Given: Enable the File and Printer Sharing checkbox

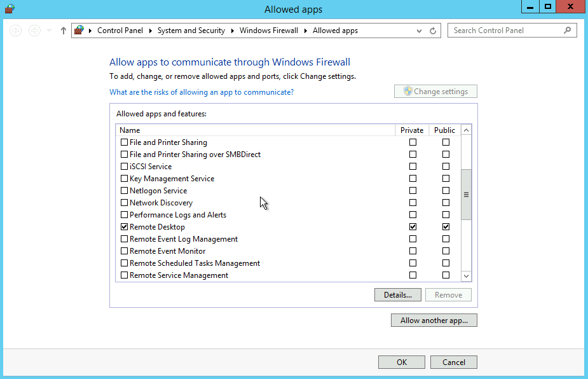Looking at the screenshot, I should (124, 142).
